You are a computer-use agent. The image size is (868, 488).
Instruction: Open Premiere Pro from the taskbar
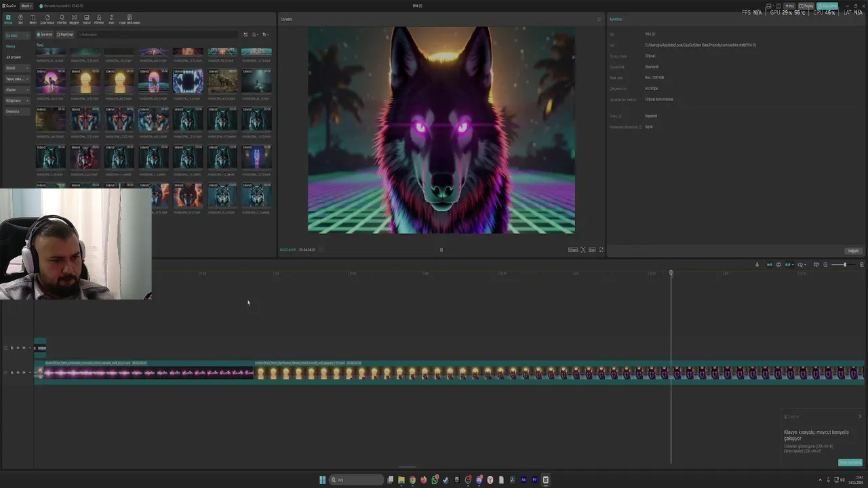point(534,480)
